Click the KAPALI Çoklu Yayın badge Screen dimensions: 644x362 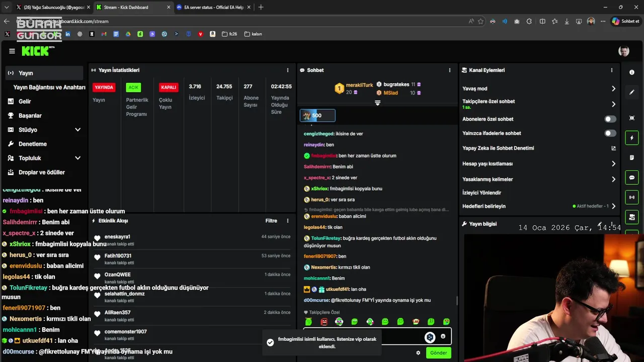(169, 87)
